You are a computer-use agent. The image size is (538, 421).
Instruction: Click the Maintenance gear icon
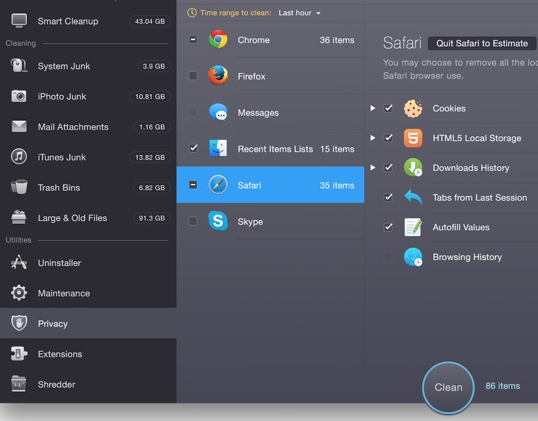[x=19, y=293]
